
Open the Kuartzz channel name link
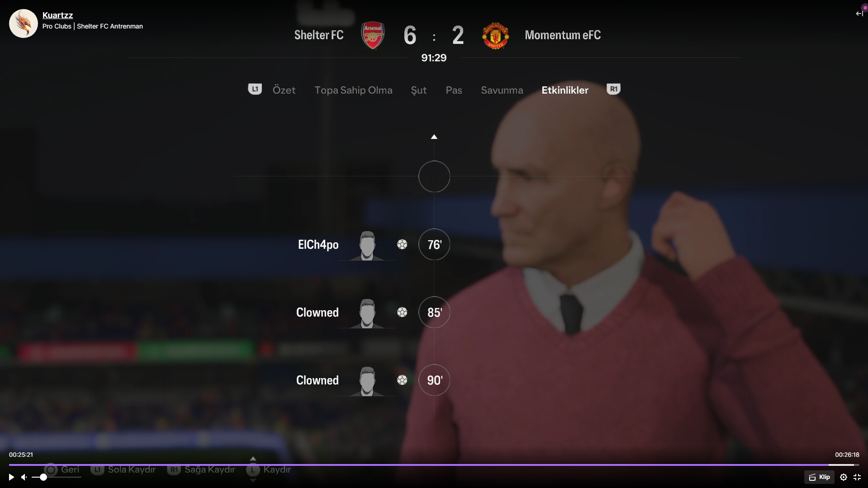tap(57, 15)
